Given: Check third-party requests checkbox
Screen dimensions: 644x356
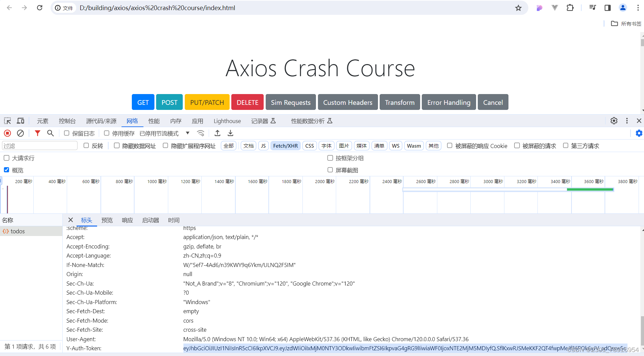Looking at the screenshot, I should click(x=566, y=146).
